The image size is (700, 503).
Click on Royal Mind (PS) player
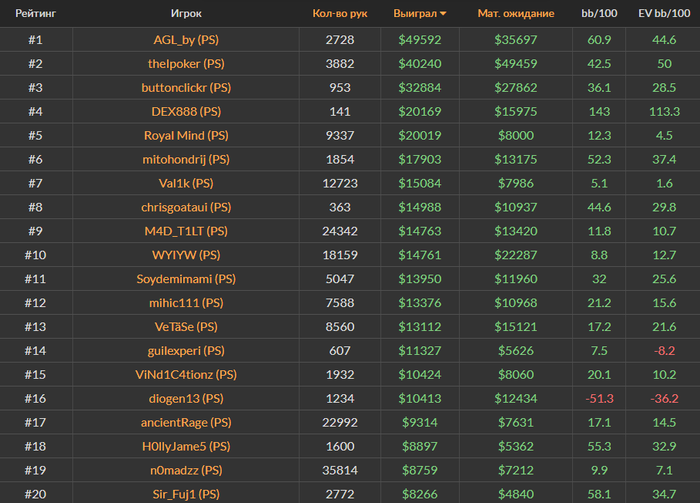tap(186, 136)
